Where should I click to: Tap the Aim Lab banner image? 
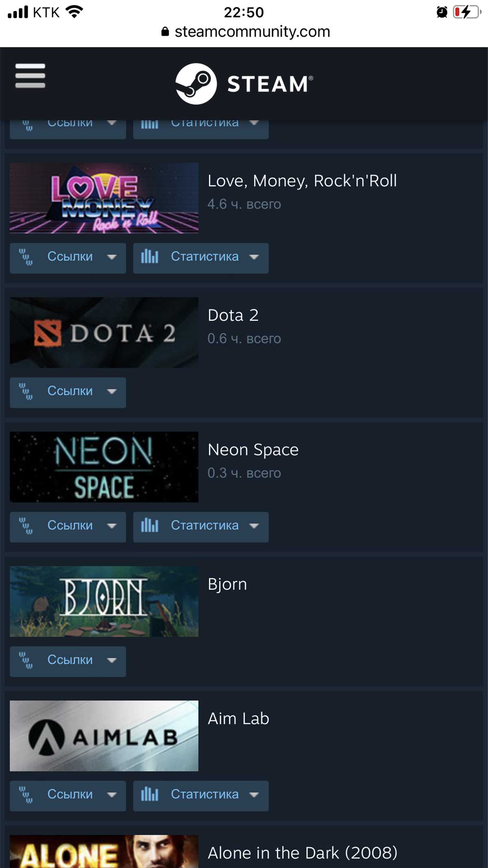[104, 736]
